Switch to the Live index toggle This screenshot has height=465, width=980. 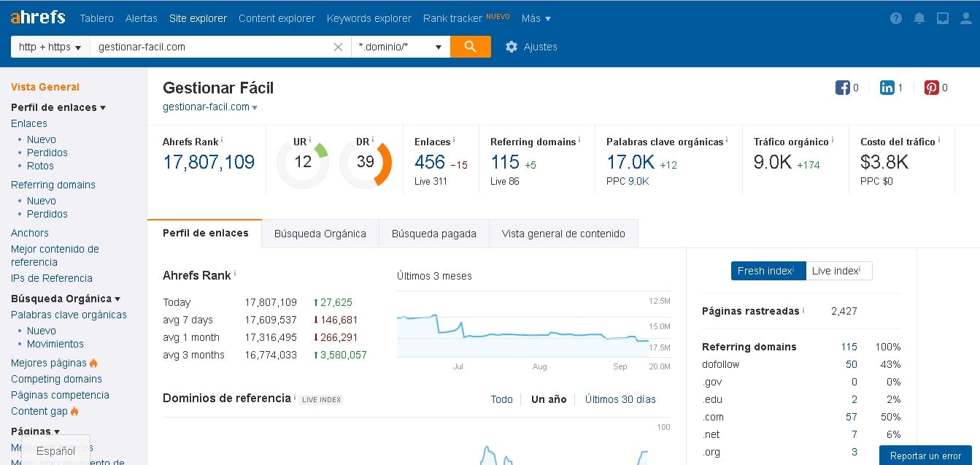[x=839, y=271]
